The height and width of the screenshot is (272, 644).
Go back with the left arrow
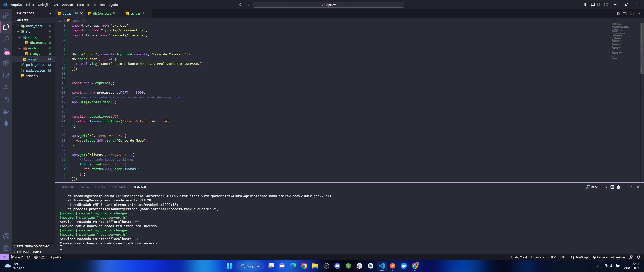(241, 5)
